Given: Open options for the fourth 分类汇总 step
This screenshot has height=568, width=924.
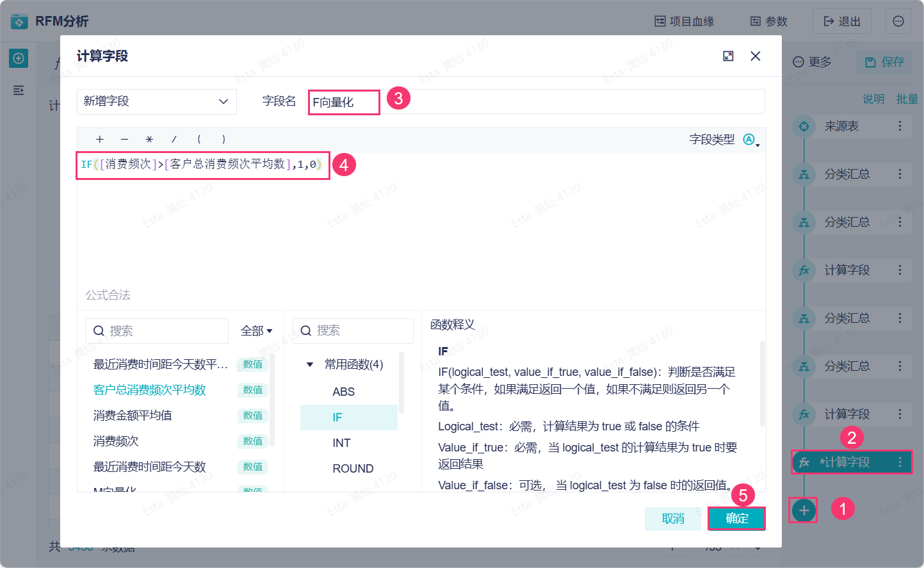Looking at the screenshot, I should pos(900,366).
